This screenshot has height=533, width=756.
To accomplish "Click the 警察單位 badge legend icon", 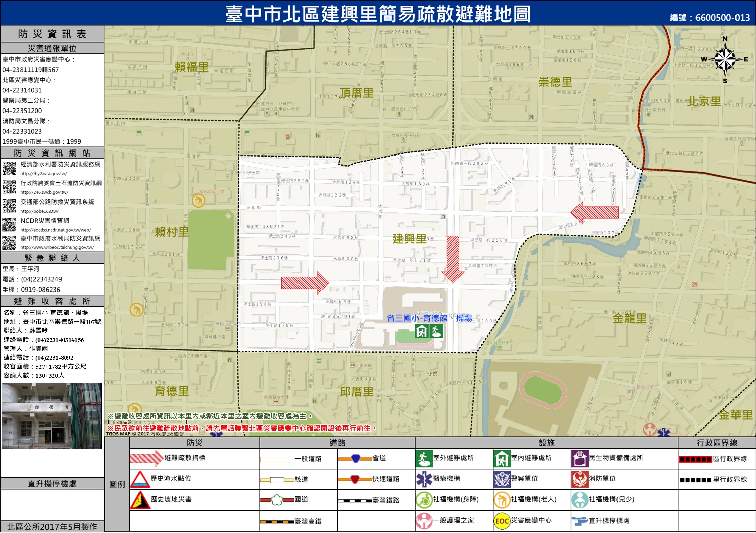I will pos(502,479).
